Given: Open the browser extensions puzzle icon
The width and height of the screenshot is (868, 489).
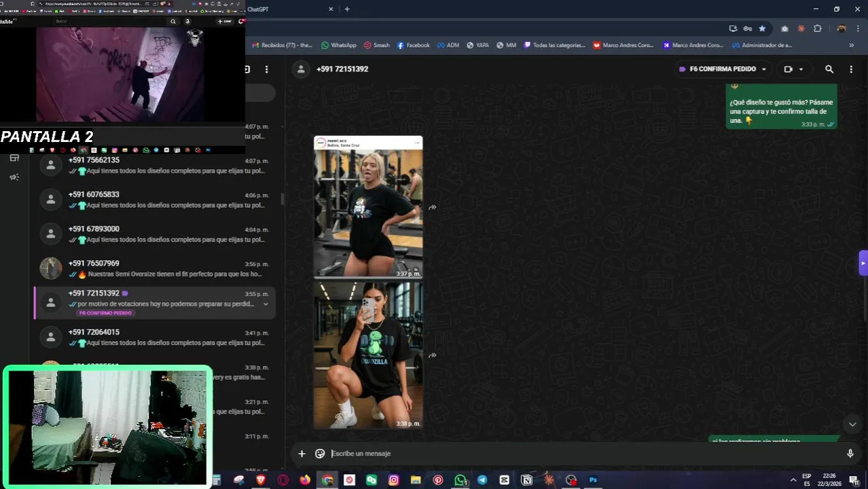Looking at the screenshot, I should coord(817,29).
